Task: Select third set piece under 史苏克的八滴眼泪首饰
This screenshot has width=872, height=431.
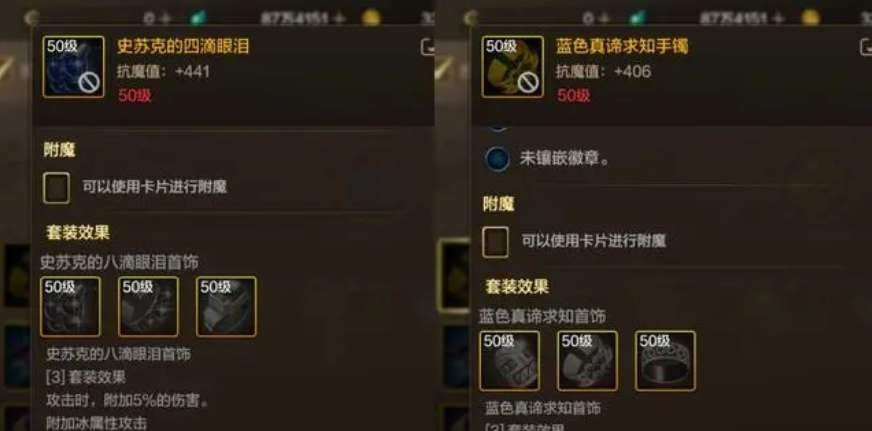Action: point(226,306)
